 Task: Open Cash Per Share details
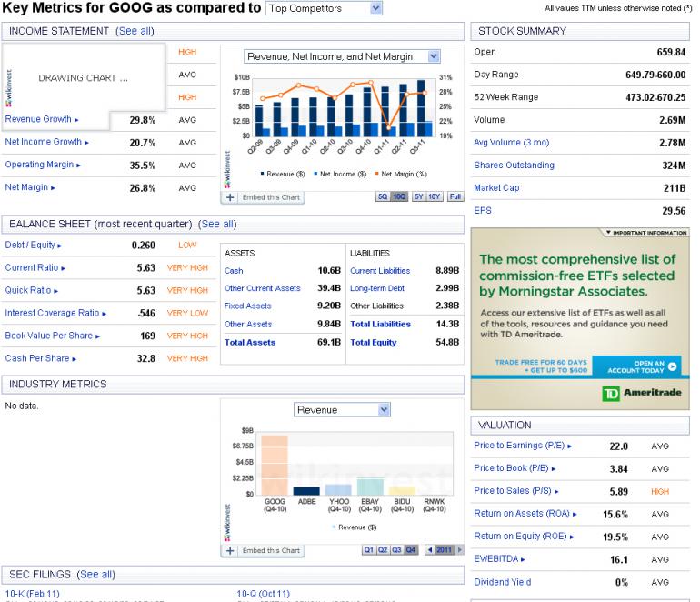coord(41,358)
